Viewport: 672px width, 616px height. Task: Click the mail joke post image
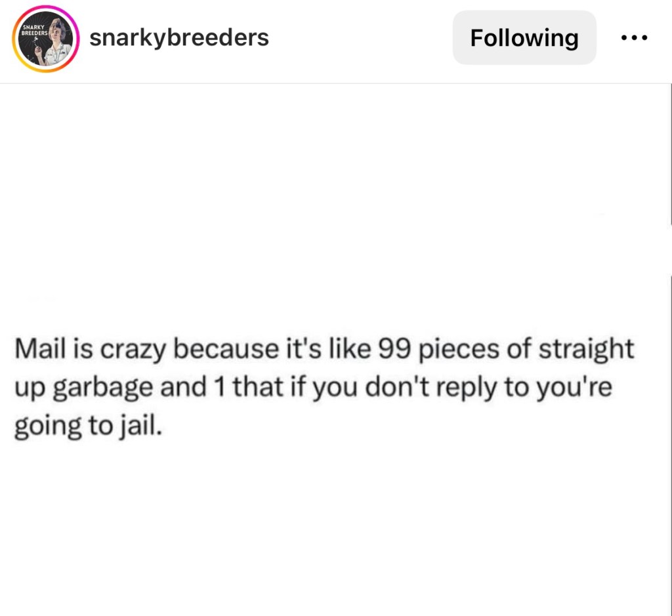[335, 349]
